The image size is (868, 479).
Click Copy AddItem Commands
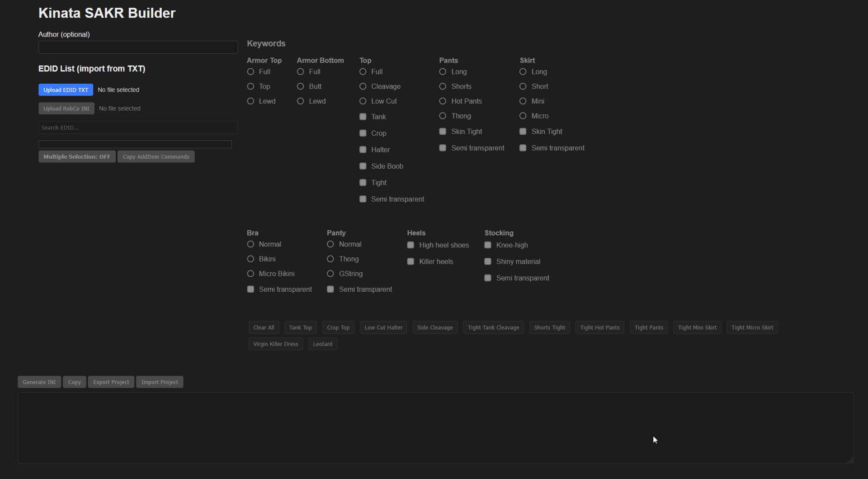pos(156,157)
